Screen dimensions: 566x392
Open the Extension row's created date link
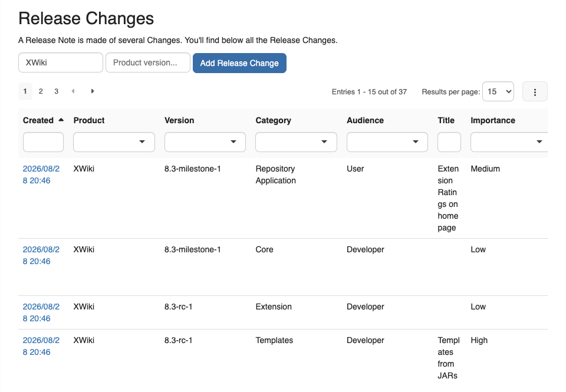click(x=41, y=312)
